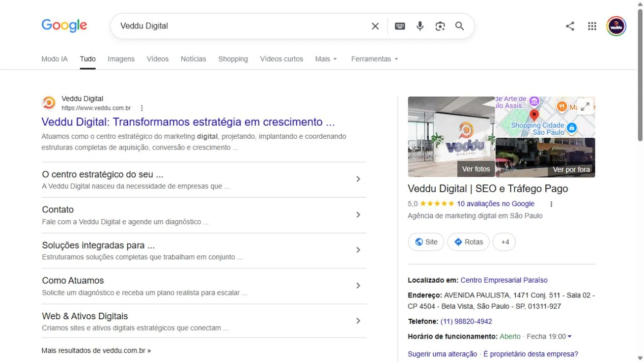
Task: Open the Veddu Digital main result title
Action: tap(188, 122)
